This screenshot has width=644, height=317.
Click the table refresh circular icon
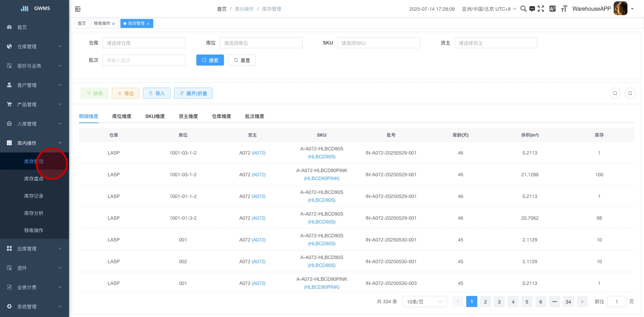[630, 93]
